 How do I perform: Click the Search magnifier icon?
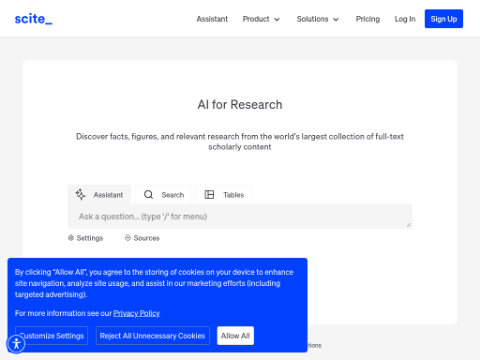click(148, 195)
